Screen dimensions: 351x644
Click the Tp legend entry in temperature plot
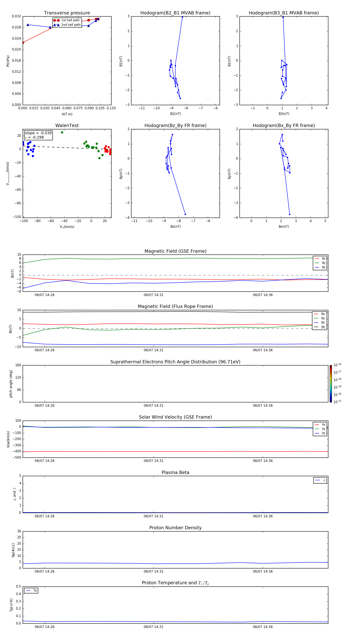(x=31, y=591)
